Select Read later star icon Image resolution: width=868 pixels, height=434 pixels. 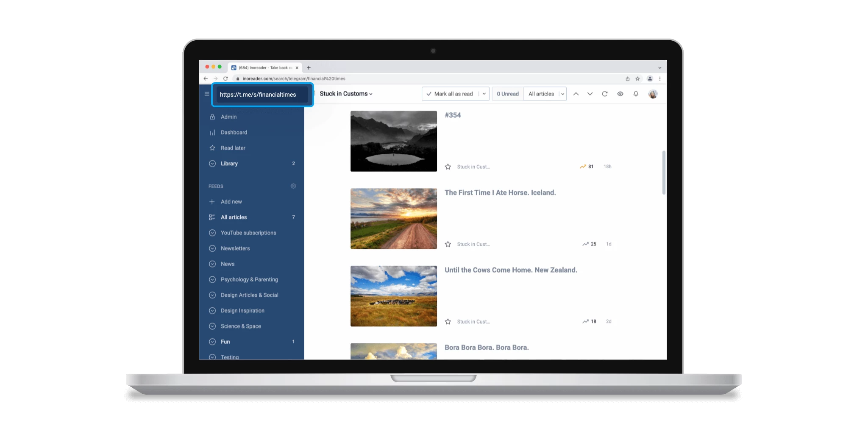pos(212,147)
